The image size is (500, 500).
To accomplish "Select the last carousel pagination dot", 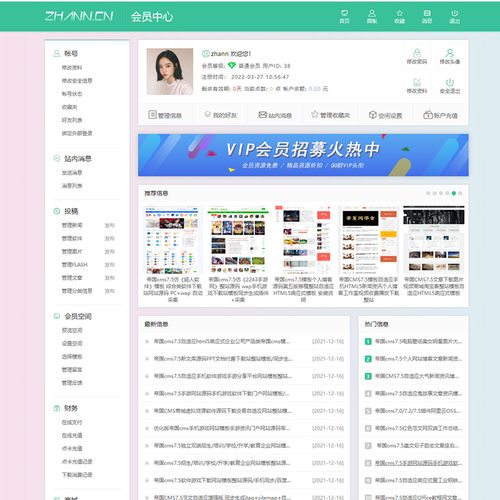I will coord(460,193).
